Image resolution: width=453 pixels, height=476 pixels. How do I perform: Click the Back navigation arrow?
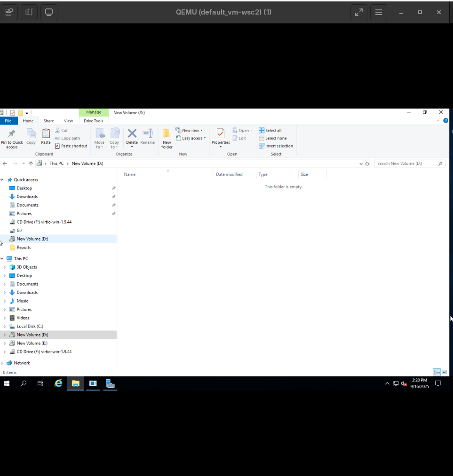click(x=5, y=164)
